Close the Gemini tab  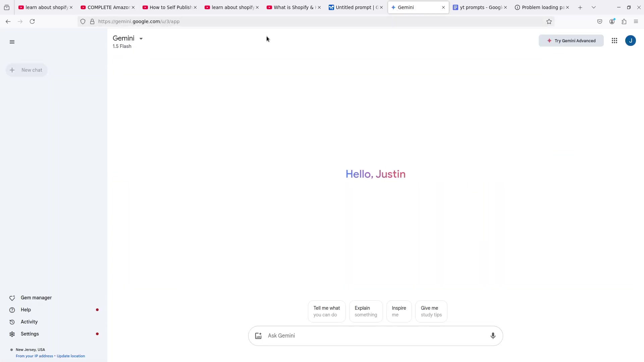coord(443,7)
